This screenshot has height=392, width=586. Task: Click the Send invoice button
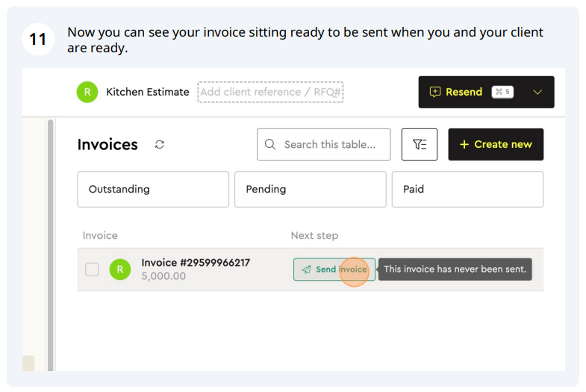[x=334, y=270]
